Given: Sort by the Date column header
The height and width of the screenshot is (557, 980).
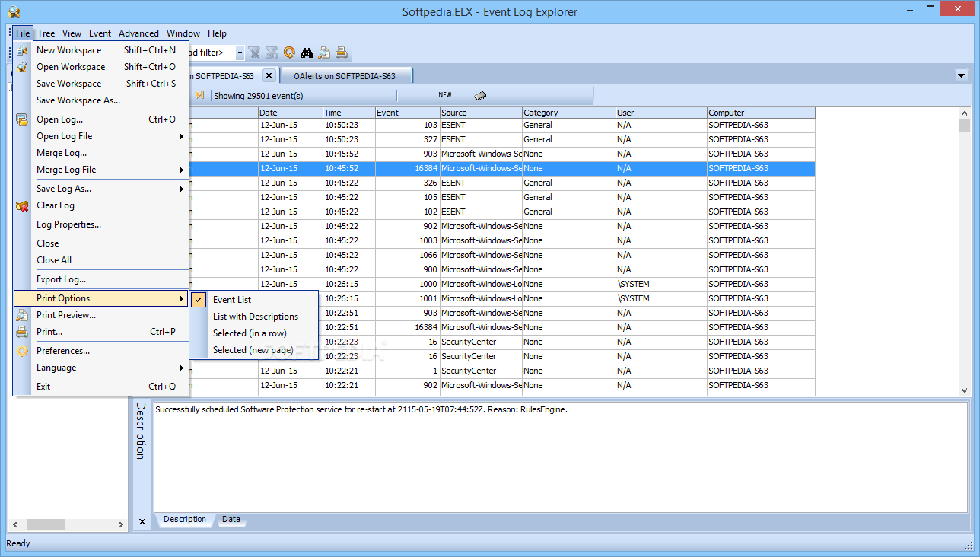Looking at the screenshot, I should coord(291,113).
